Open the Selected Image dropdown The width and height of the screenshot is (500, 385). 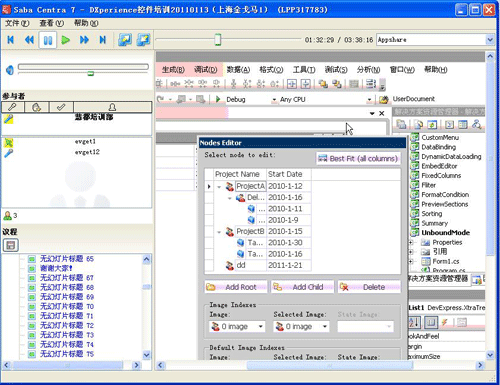coord(324,326)
